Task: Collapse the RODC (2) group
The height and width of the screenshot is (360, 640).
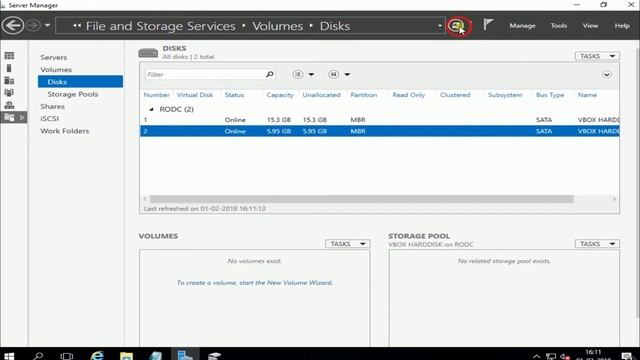Action: (x=151, y=109)
